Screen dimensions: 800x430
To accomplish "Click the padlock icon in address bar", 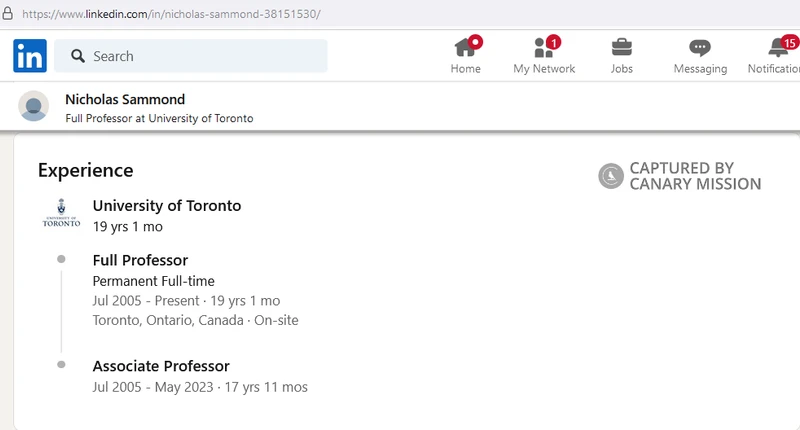I will (x=8, y=15).
